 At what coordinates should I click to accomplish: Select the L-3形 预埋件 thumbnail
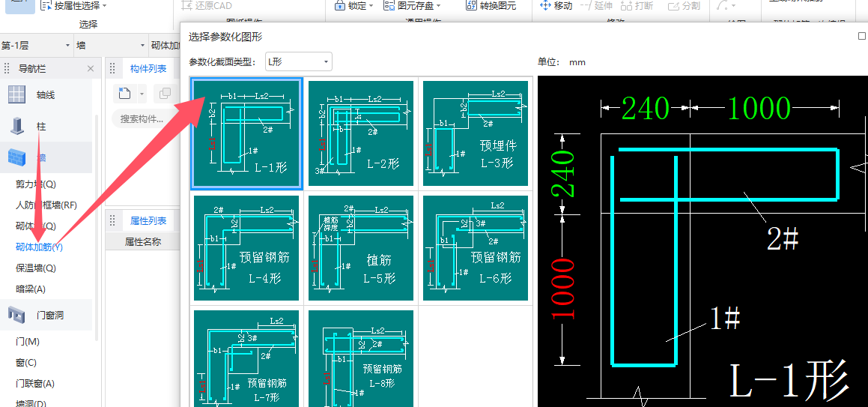tap(476, 133)
